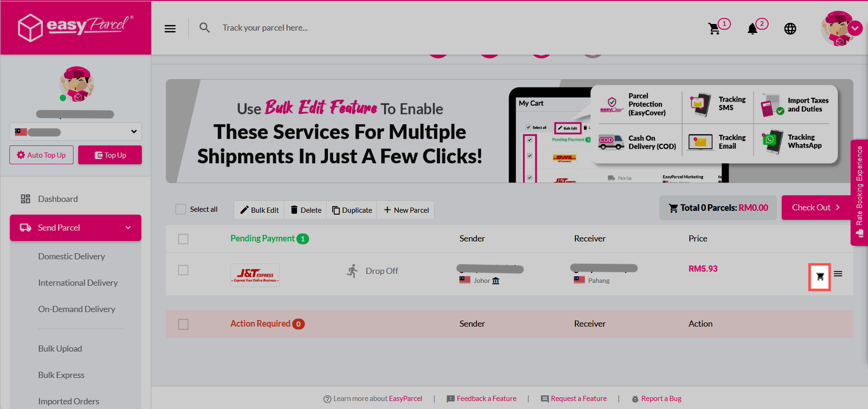Click New Parcel button
Screen dimensions: 868x409
pos(406,210)
